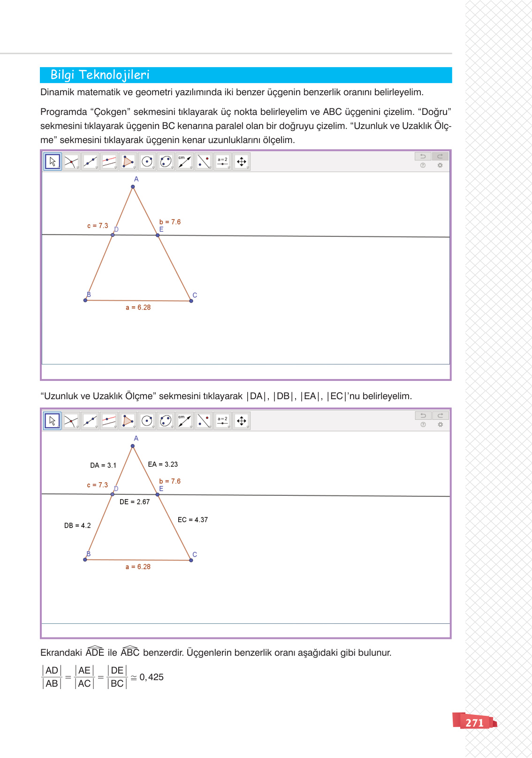This screenshot has width=532, height=758.
Task: Choose the Ellipse conic tool in upper toolbar
Action: 166,162
